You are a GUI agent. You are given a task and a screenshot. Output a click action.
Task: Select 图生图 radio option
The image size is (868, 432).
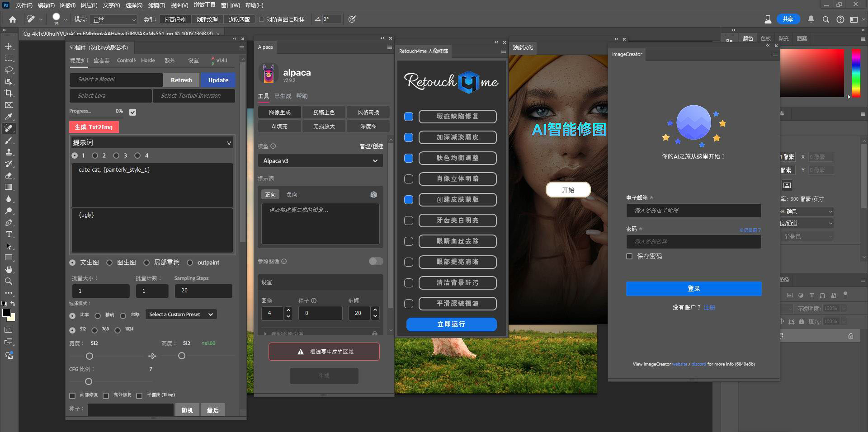coord(109,263)
